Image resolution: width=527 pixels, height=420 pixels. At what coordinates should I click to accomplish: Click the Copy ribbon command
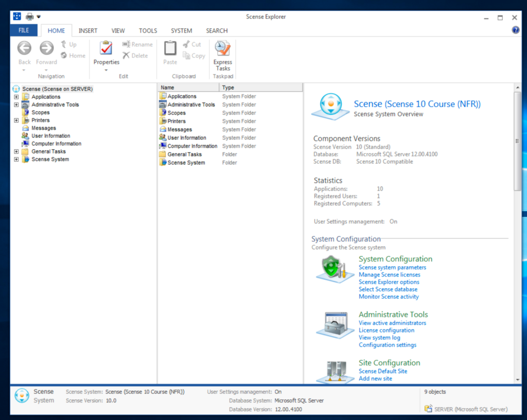(194, 56)
